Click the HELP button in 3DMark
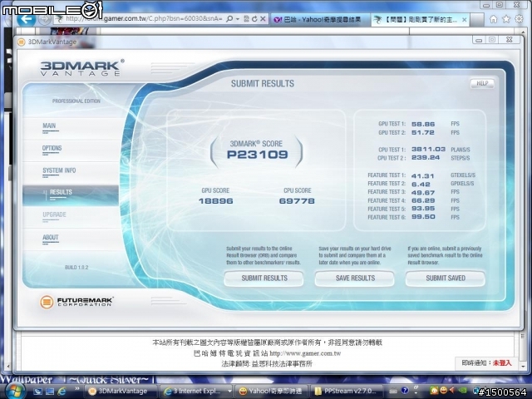This screenshot has width=532, height=399. 482,83
